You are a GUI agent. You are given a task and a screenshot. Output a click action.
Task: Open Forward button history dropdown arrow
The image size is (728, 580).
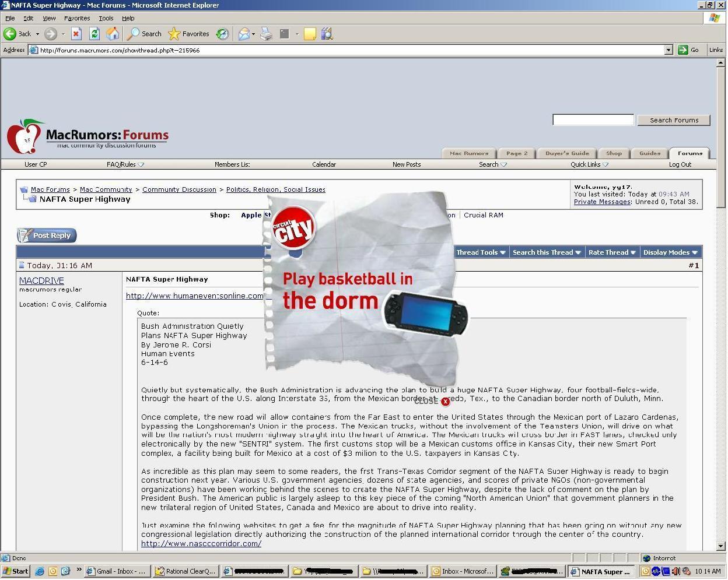coord(63,34)
